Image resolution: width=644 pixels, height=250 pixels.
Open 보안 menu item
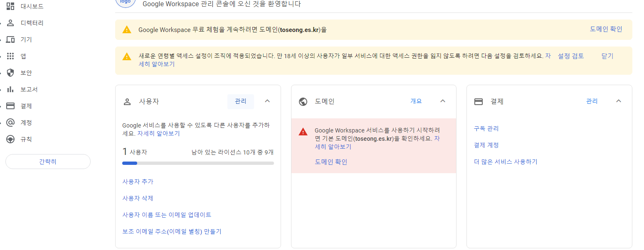coord(26,73)
